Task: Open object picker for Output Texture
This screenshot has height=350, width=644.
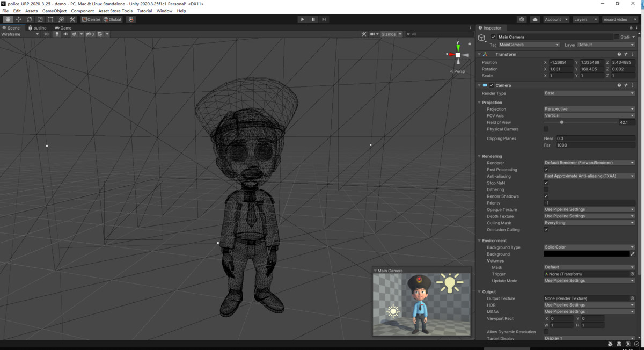Action: (x=632, y=298)
